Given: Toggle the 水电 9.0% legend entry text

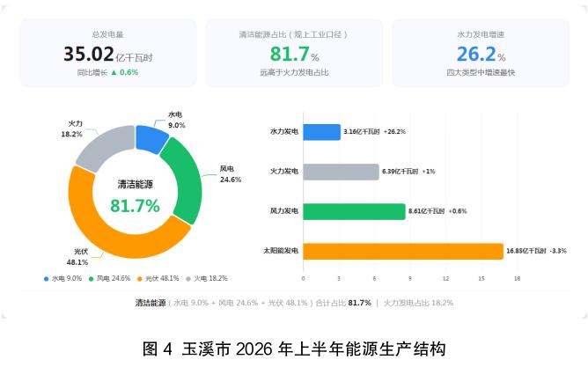Looking at the screenshot, I should point(66,278).
